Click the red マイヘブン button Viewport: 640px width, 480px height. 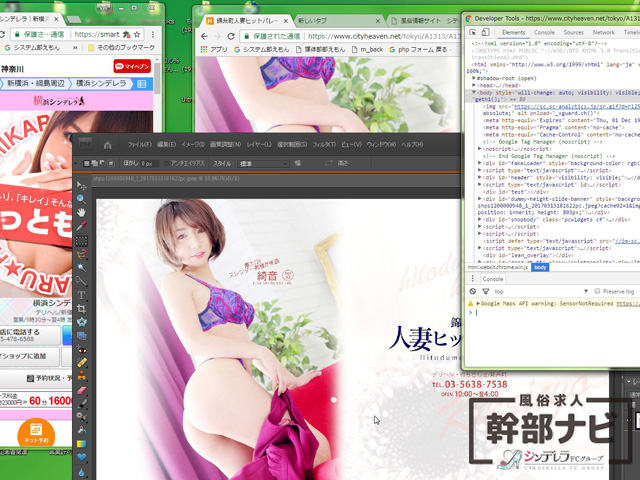click(132, 66)
